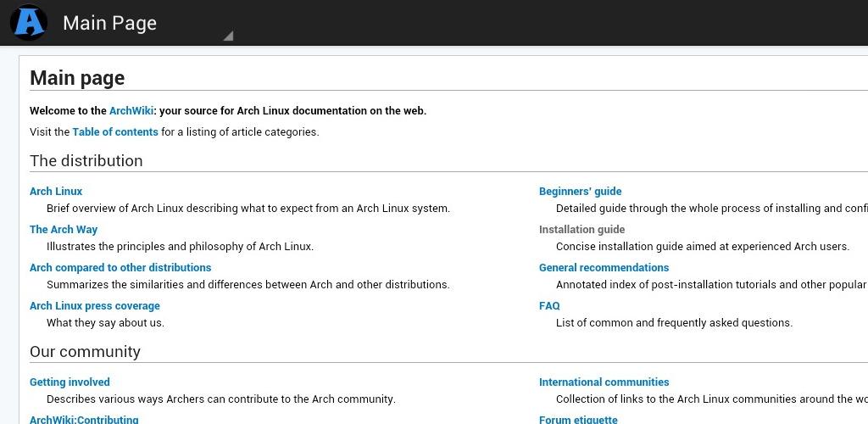
Task: Tap the Arch Linux logo icon
Action: point(29,23)
